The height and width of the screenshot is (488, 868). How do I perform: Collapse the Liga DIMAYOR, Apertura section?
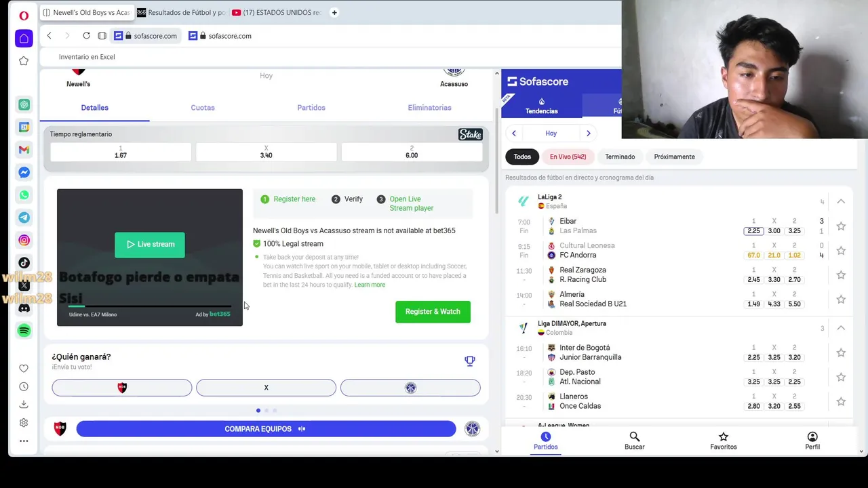pos(841,328)
